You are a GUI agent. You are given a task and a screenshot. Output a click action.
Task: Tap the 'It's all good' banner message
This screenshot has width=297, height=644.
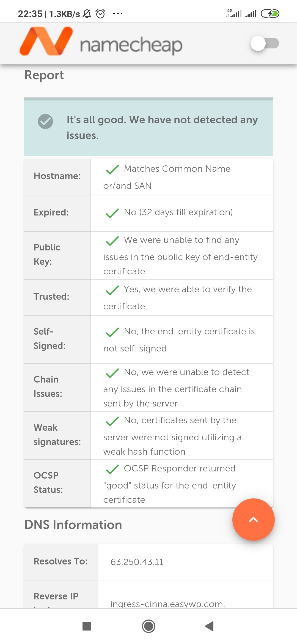[x=162, y=127]
